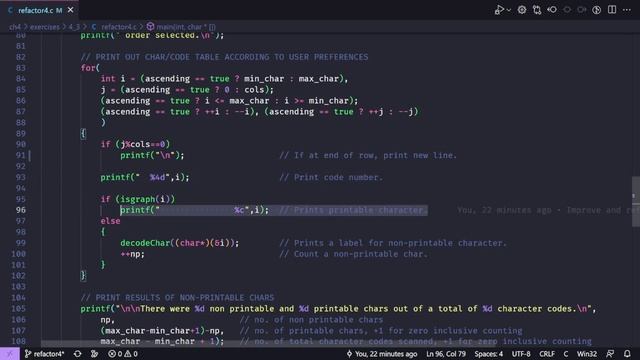Click the 4_3 breadcrumb segment

74,27
